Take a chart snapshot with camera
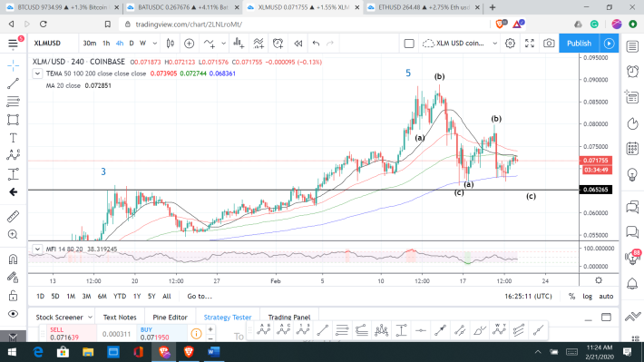 pyautogui.click(x=549, y=44)
